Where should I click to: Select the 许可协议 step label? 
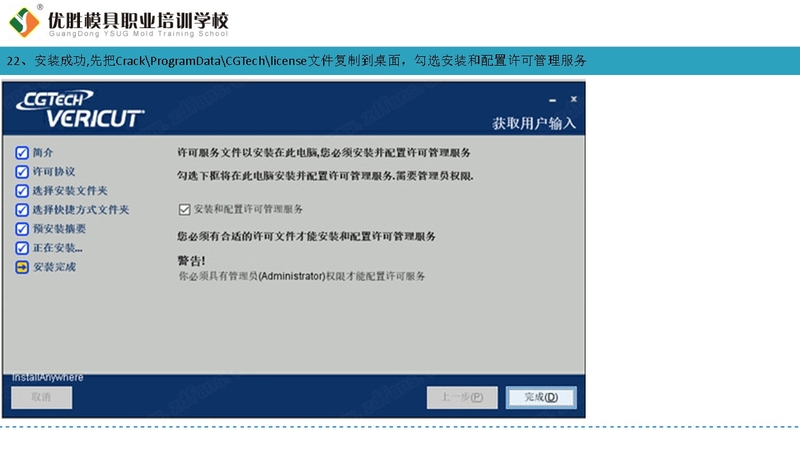pos(54,172)
